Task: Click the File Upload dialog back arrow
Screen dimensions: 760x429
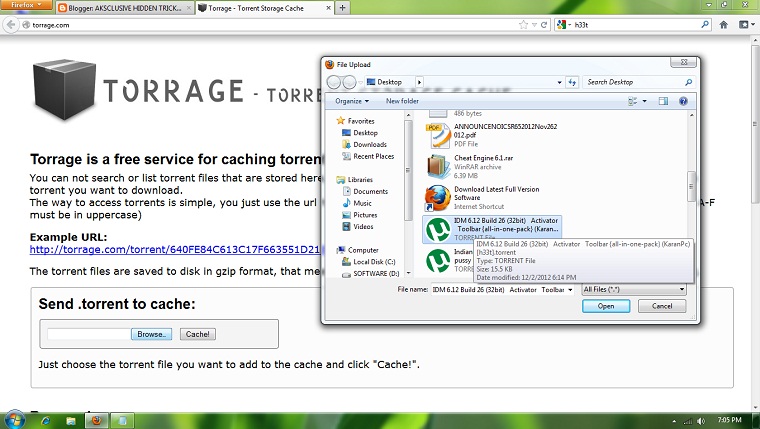Action: coord(333,82)
